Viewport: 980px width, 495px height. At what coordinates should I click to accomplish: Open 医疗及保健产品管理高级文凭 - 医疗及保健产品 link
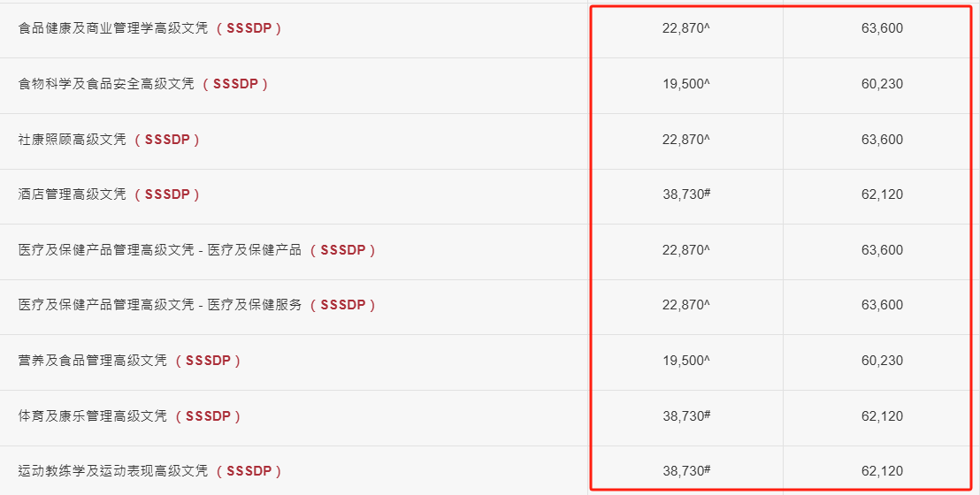point(160,250)
